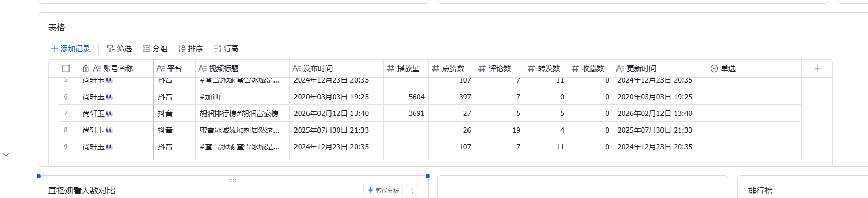Image resolution: width=868 pixels, height=198 pixels.
Task: Click the 3691 play count cell
Action: click(406, 113)
